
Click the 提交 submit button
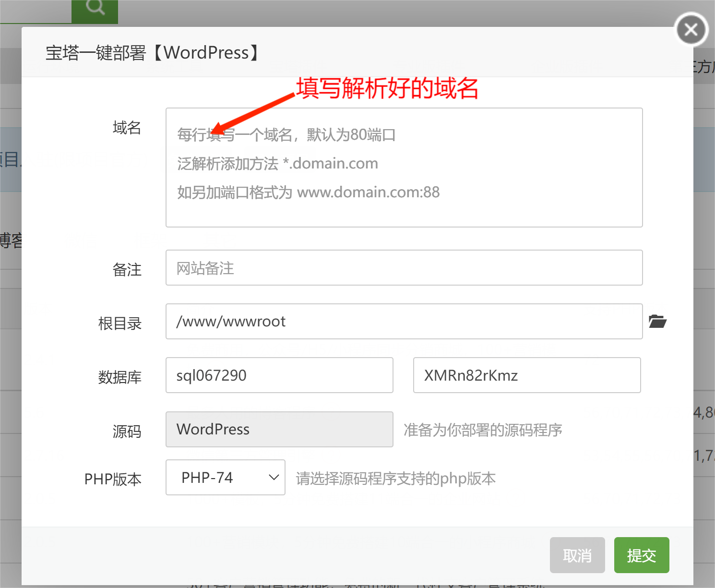[x=642, y=555]
